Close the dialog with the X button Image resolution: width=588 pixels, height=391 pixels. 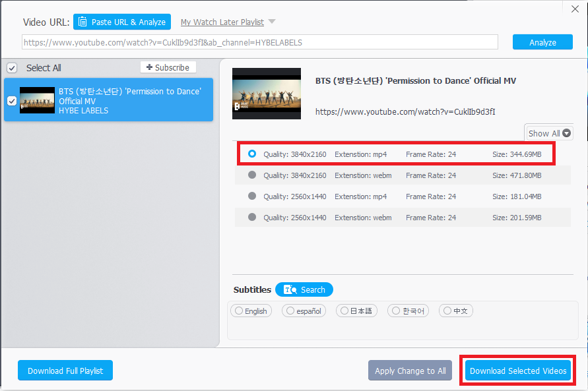tap(575, 9)
